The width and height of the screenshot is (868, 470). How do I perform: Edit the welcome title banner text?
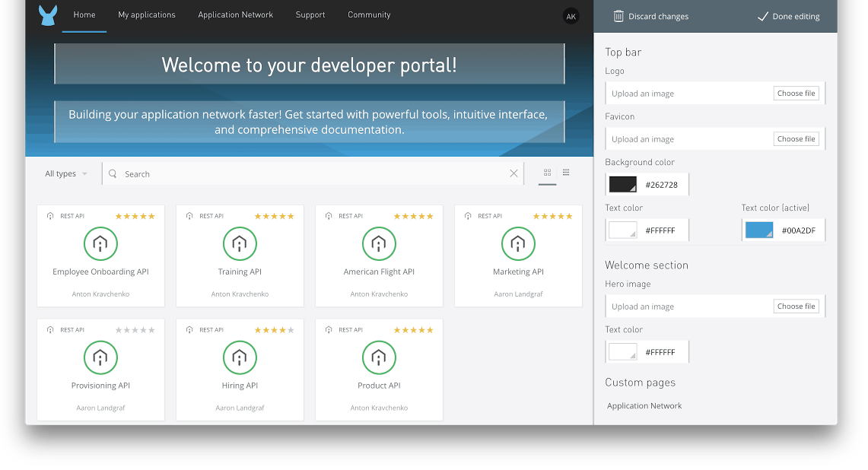(x=310, y=65)
